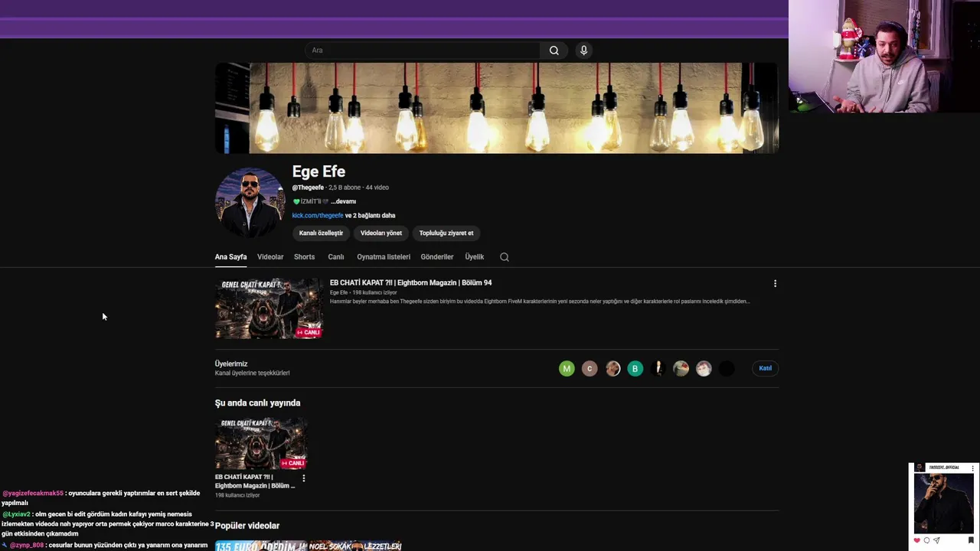Click 'Ege Efe' uploader name under featured video
This screenshot has height=551, width=980.
click(338, 292)
